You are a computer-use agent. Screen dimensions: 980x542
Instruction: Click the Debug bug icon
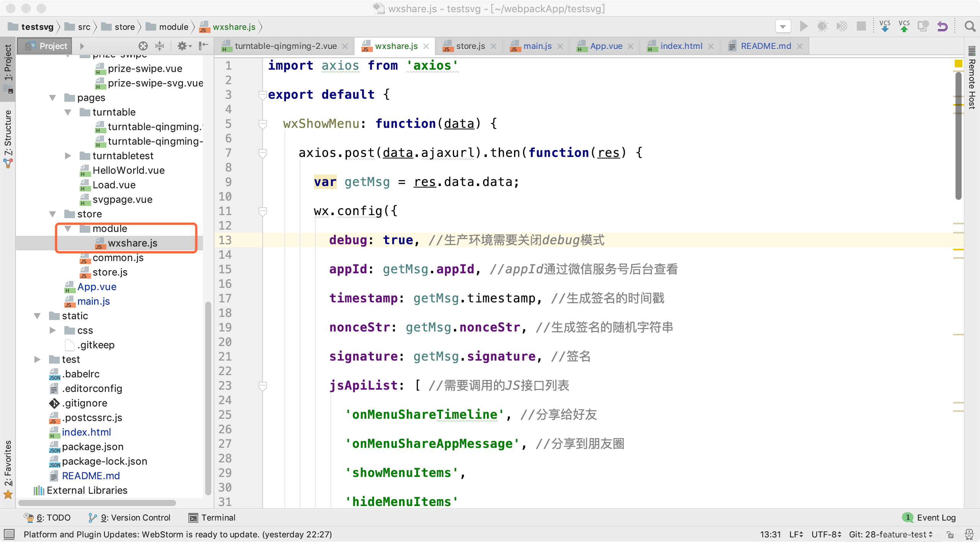pyautogui.click(x=822, y=26)
